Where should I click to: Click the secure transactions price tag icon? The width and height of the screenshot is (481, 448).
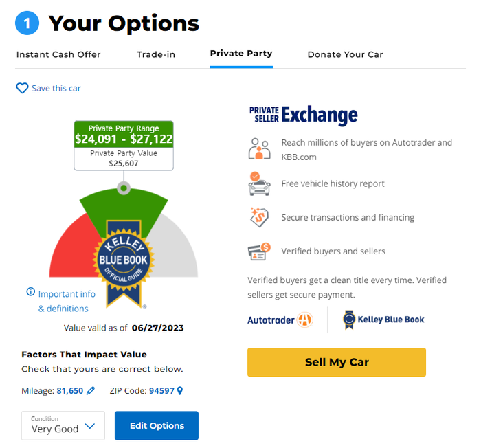tap(259, 217)
